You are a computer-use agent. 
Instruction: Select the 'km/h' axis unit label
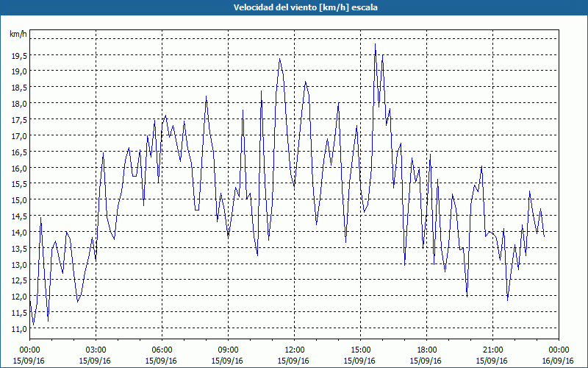point(18,34)
